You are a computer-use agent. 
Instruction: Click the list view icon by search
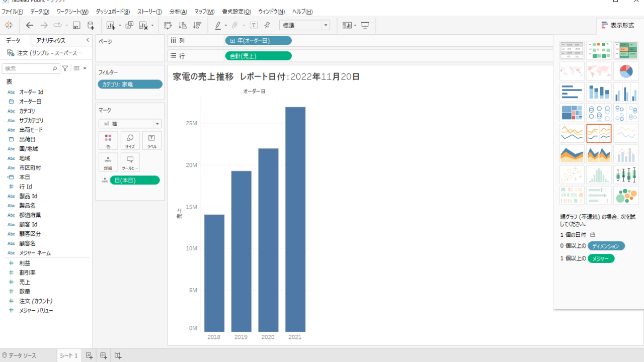tap(76, 68)
